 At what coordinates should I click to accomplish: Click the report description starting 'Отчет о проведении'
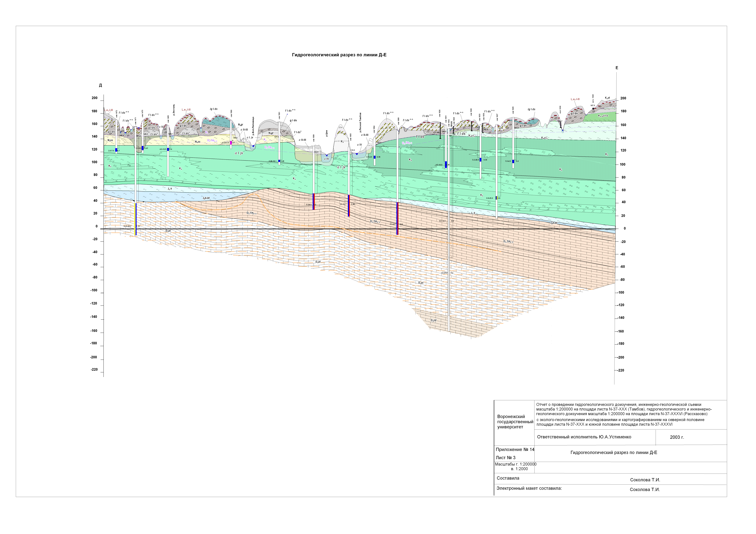[x=624, y=415]
